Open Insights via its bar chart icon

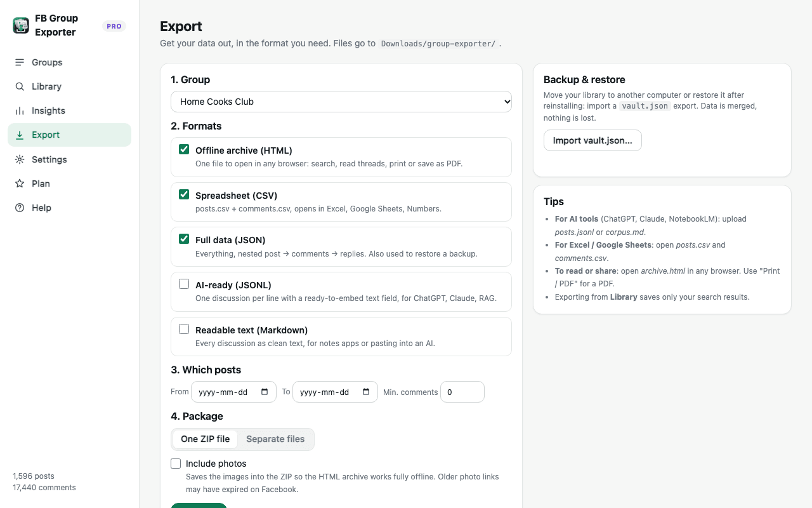[20, 110]
